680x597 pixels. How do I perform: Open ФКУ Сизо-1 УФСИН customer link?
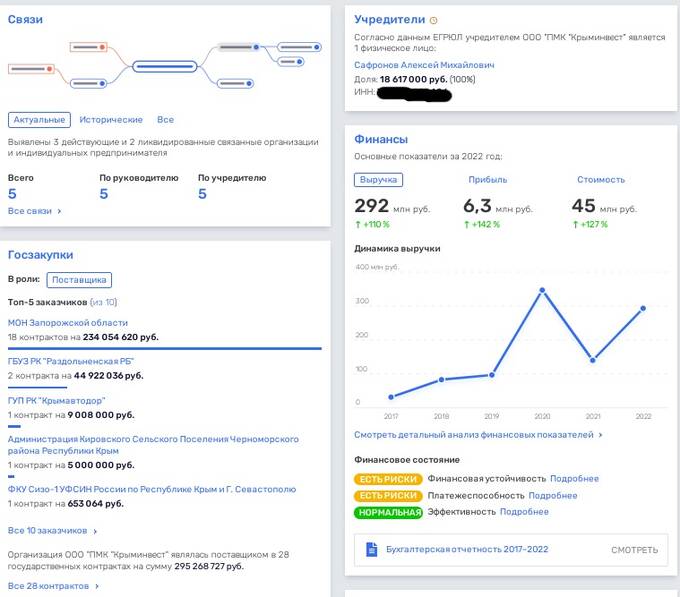pos(152,489)
